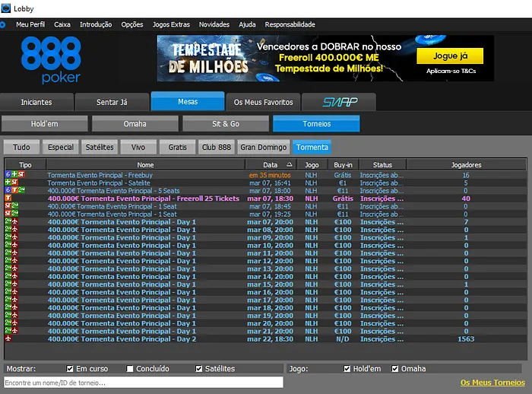
Task: Click the green 2nd icon on the mar 07 Day 1 row
Action: click(8, 221)
